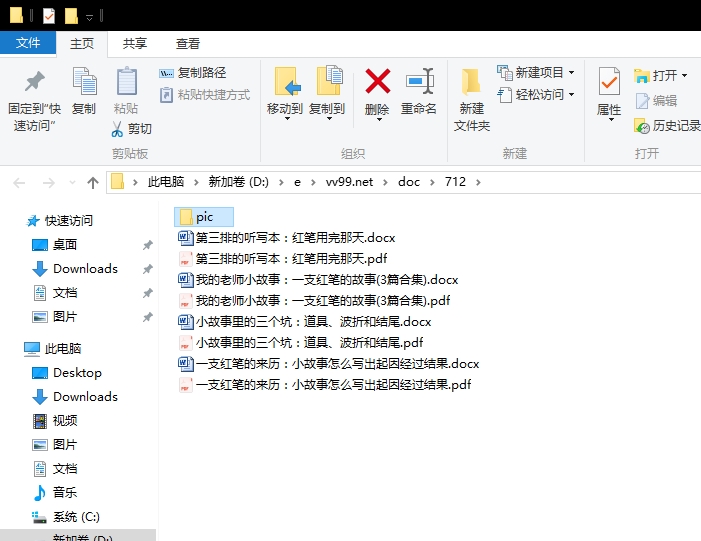Image resolution: width=701 pixels, height=541 pixels.
Task: Open the 文件 (File) tab
Action: pos(28,43)
